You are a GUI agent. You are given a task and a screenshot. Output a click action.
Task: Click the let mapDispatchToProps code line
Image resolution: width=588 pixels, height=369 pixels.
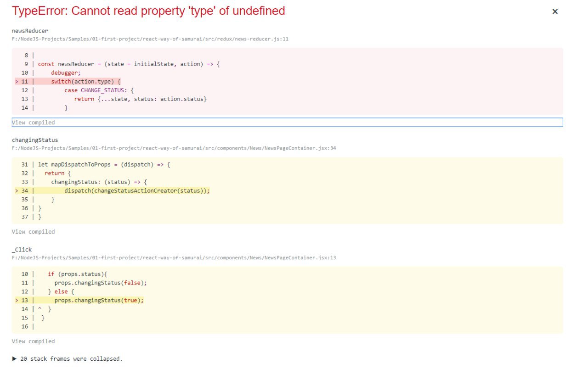pos(104,164)
